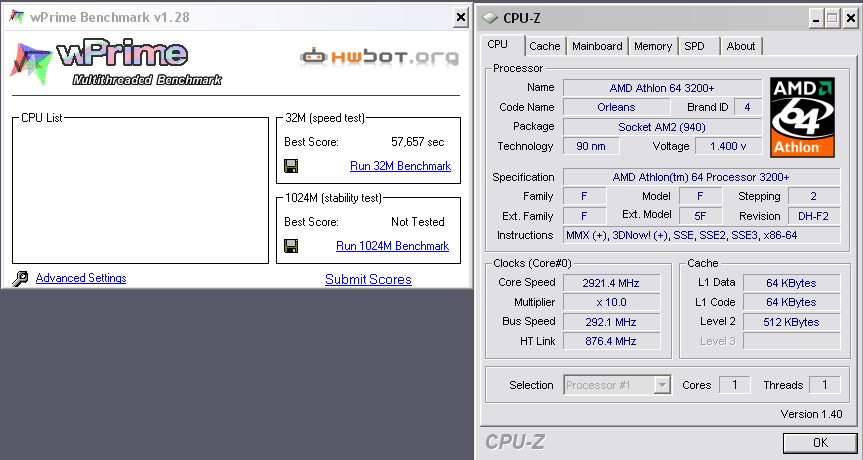Click the 'DH-F2' revision value
The height and width of the screenshot is (460, 863).
pyautogui.click(x=813, y=216)
